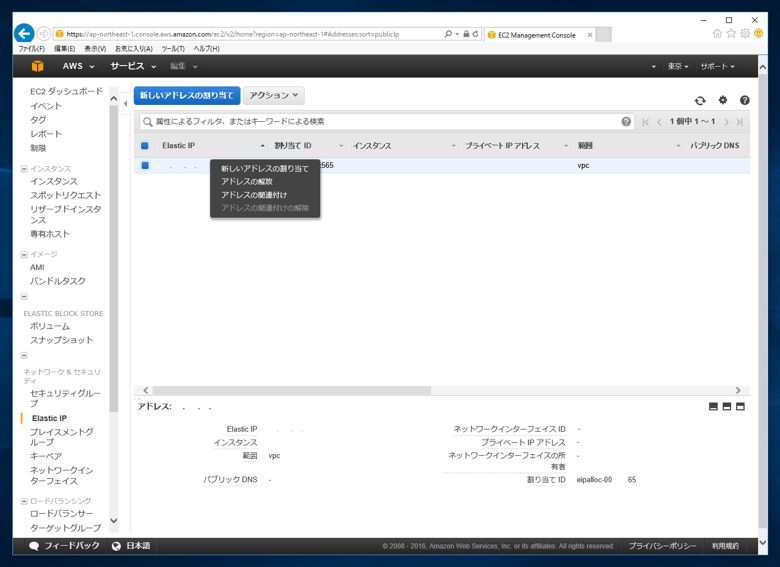Click the filter help icon in search box
This screenshot has width=780, height=567.
(x=626, y=121)
